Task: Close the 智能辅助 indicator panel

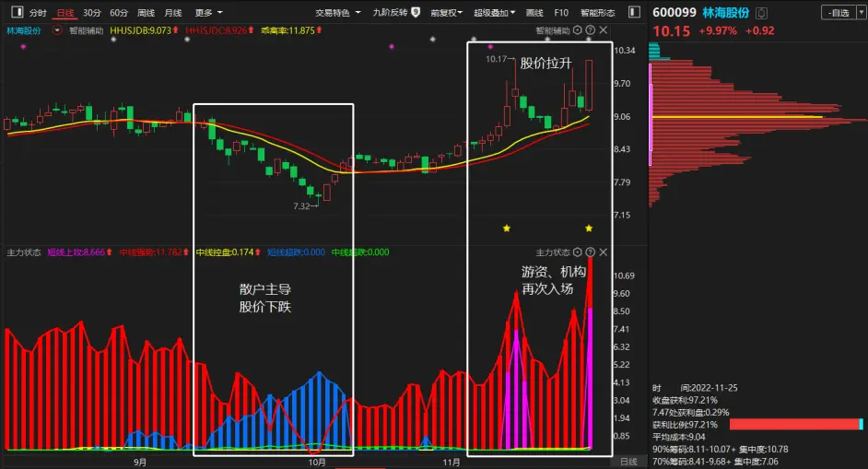Action: point(604,29)
